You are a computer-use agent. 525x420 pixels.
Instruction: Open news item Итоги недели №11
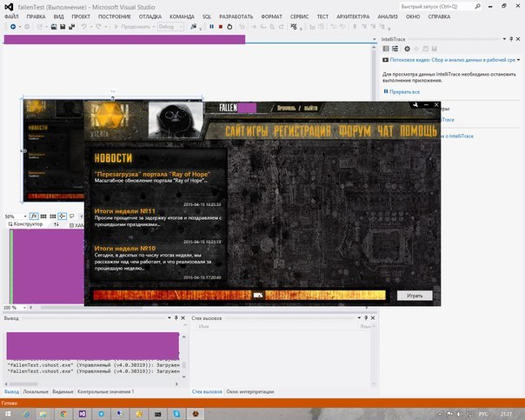click(124, 211)
